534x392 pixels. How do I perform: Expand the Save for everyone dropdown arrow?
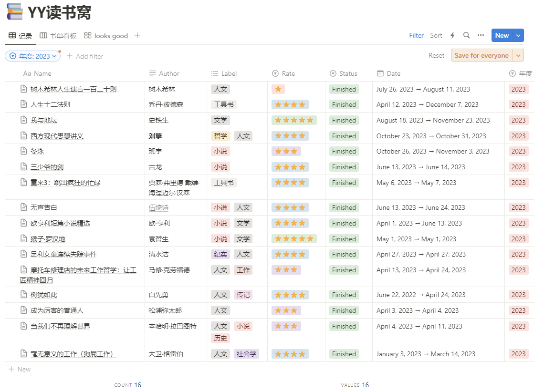tap(518, 55)
